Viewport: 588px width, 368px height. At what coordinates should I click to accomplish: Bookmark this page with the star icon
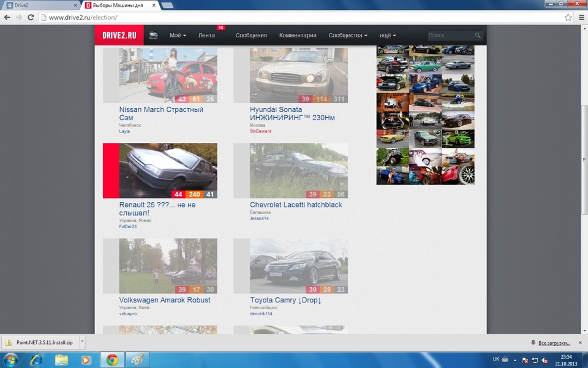point(568,17)
